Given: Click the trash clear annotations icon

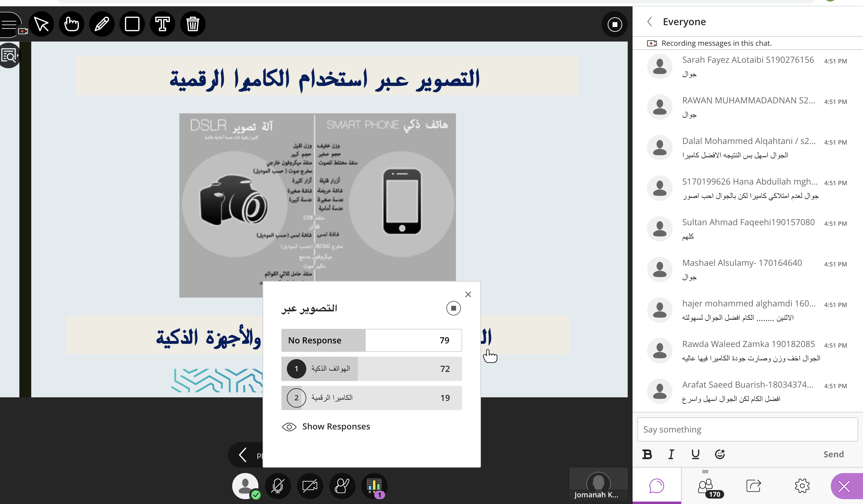Looking at the screenshot, I should point(193,24).
